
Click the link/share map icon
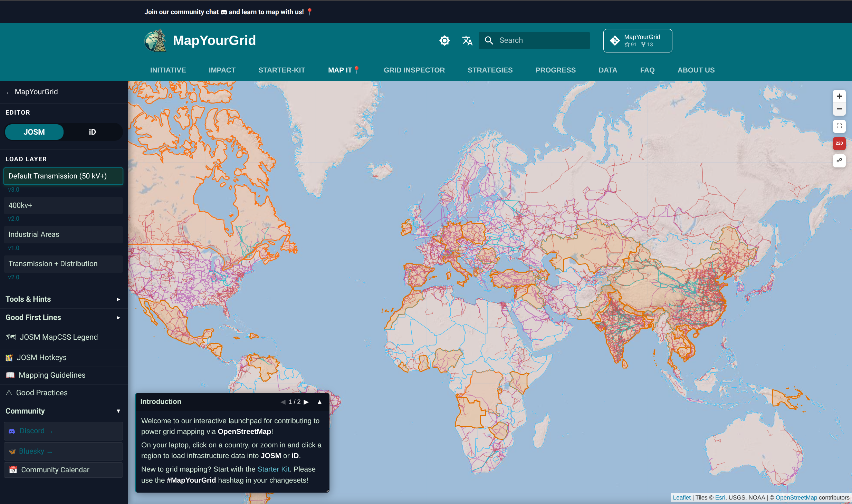pyautogui.click(x=839, y=161)
